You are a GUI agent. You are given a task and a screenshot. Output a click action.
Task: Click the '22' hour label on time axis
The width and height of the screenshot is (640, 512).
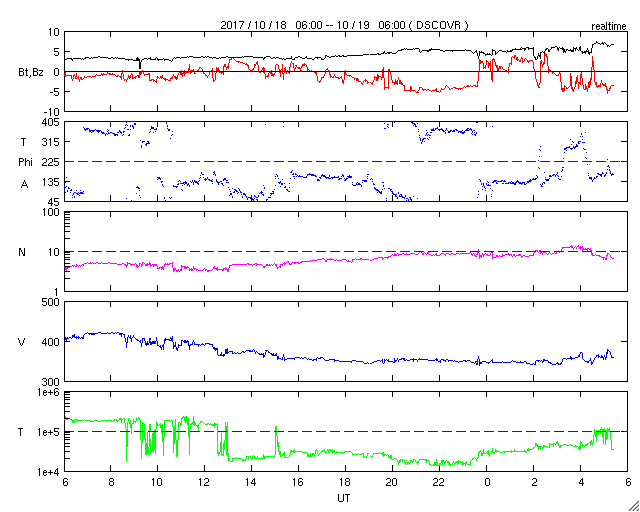(439, 483)
